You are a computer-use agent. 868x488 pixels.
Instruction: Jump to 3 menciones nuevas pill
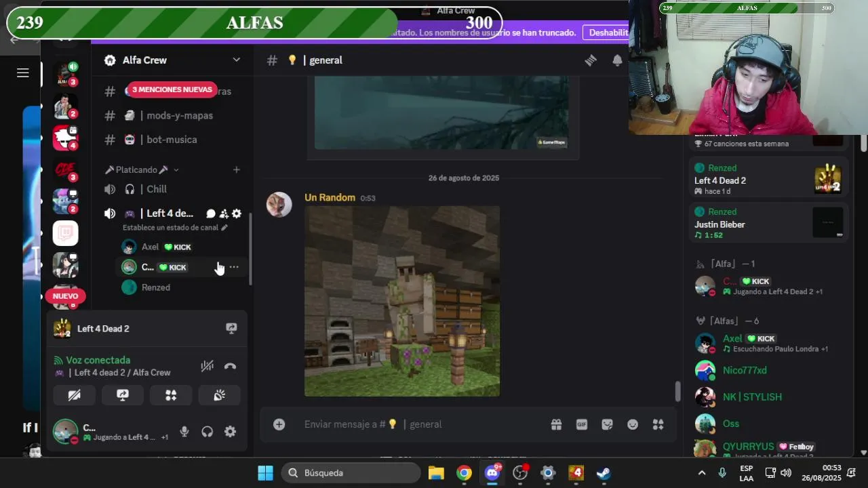(172, 89)
